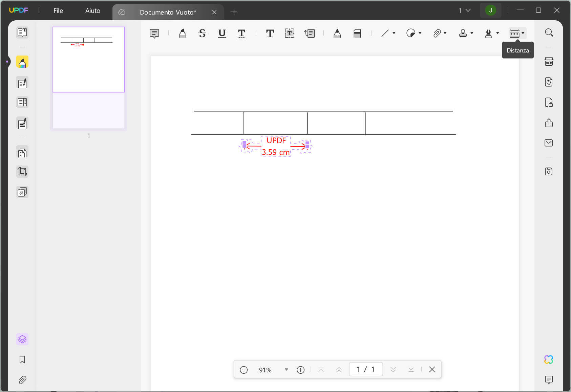Screen dimensions: 571x392
Task: Open the J user account avatar
Action: click(x=491, y=10)
